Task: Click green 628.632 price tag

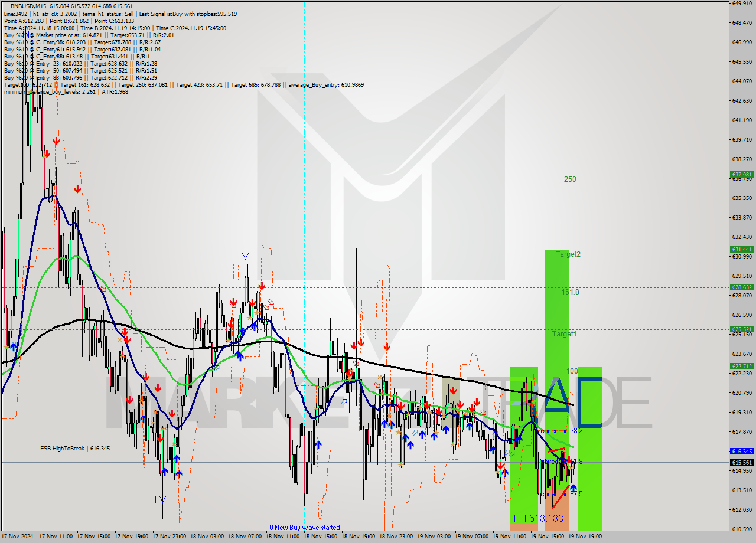Action: [742, 287]
